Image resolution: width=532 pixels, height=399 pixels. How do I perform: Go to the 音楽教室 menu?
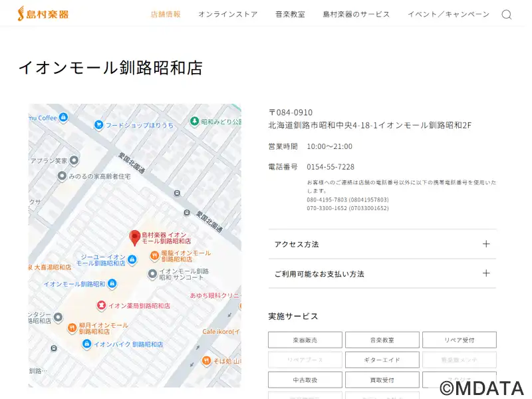pyautogui.click(x=290, y=14)
